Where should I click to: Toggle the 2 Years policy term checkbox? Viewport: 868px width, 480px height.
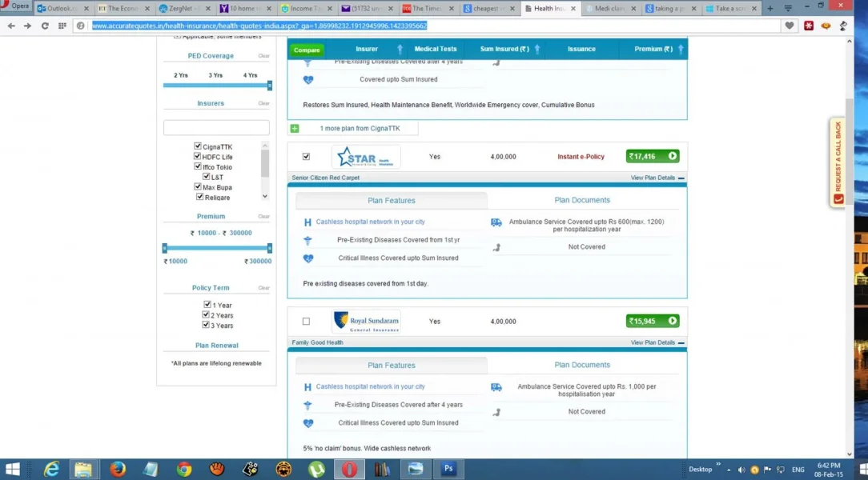[207, 315]
